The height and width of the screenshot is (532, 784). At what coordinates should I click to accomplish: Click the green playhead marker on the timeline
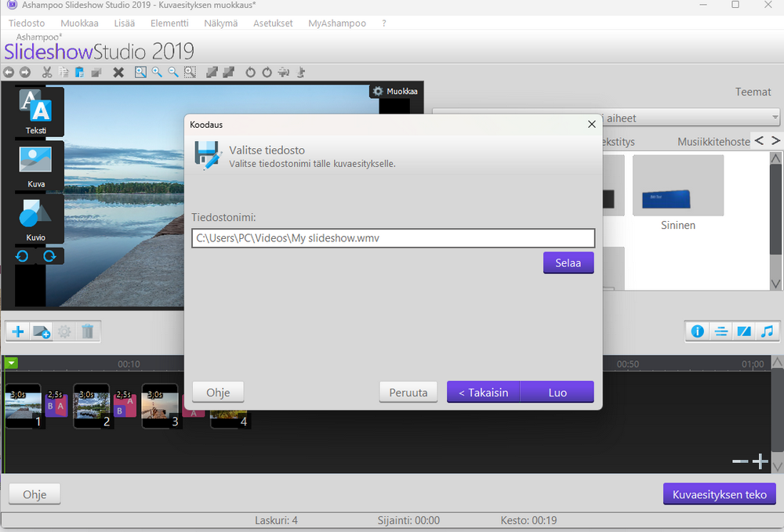[x=11, y=364]
